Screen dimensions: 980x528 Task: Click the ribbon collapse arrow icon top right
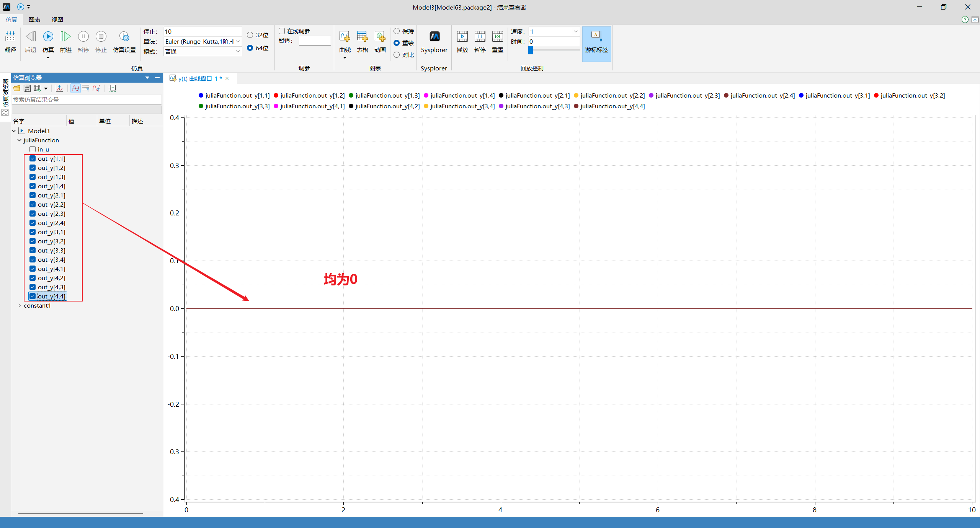tap(975, 20)
